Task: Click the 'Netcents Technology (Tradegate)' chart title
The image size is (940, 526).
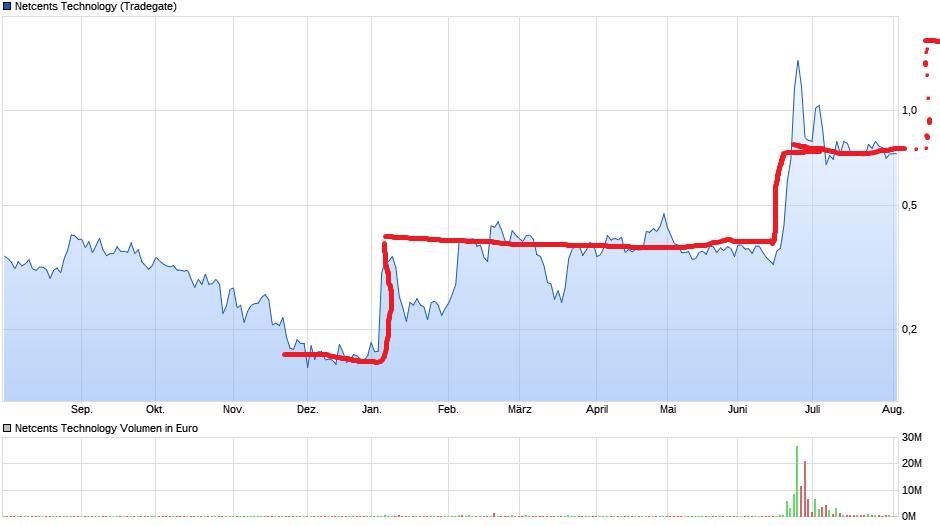Action: (96, 7)
